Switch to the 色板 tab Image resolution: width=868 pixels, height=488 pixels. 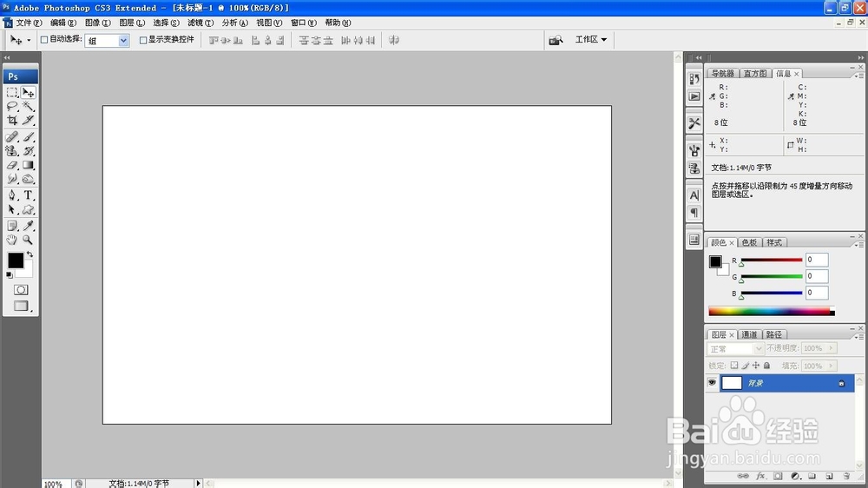749,242
